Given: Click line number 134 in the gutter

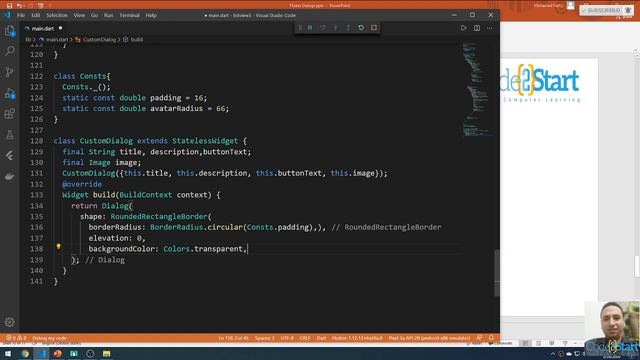Looking at the screenshot, I should (x=37, y=206).
